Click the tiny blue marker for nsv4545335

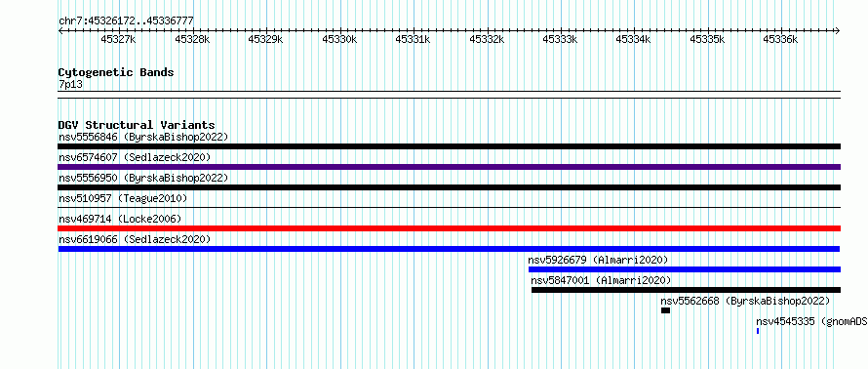(x=757, y=331)
